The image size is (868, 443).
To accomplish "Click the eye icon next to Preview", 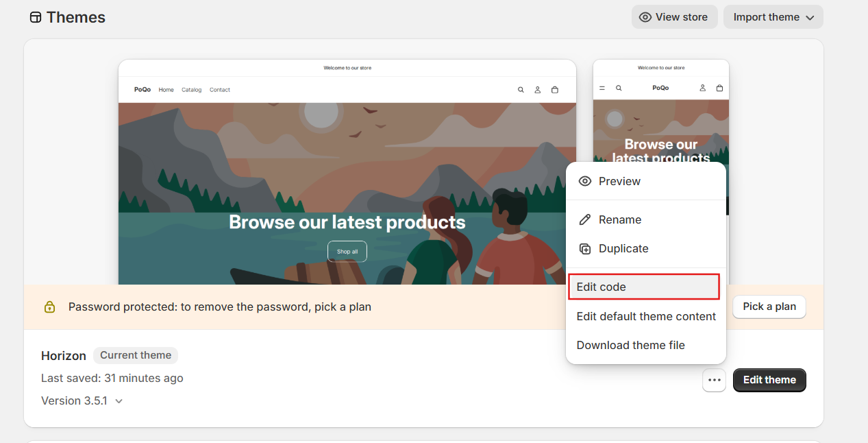I will pyautogui.click(x=584, y=182).
